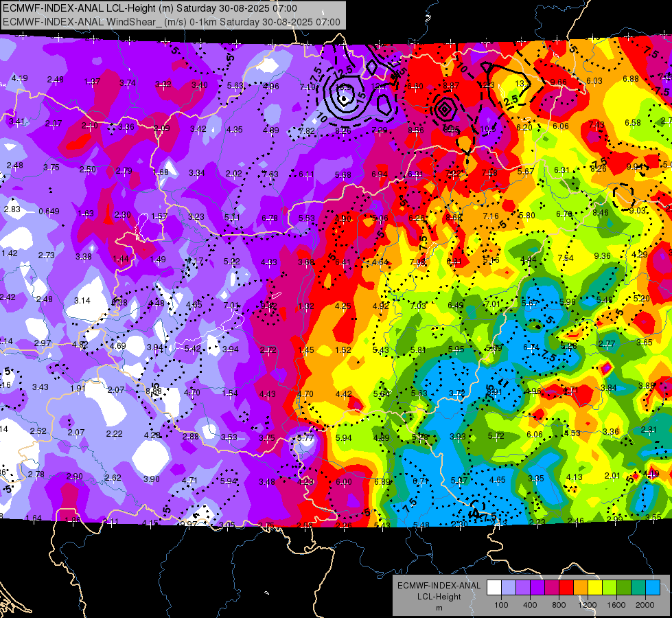Click the legend tick label 400
The height and width of the screenshot is (618, 672).
(530, 605)
